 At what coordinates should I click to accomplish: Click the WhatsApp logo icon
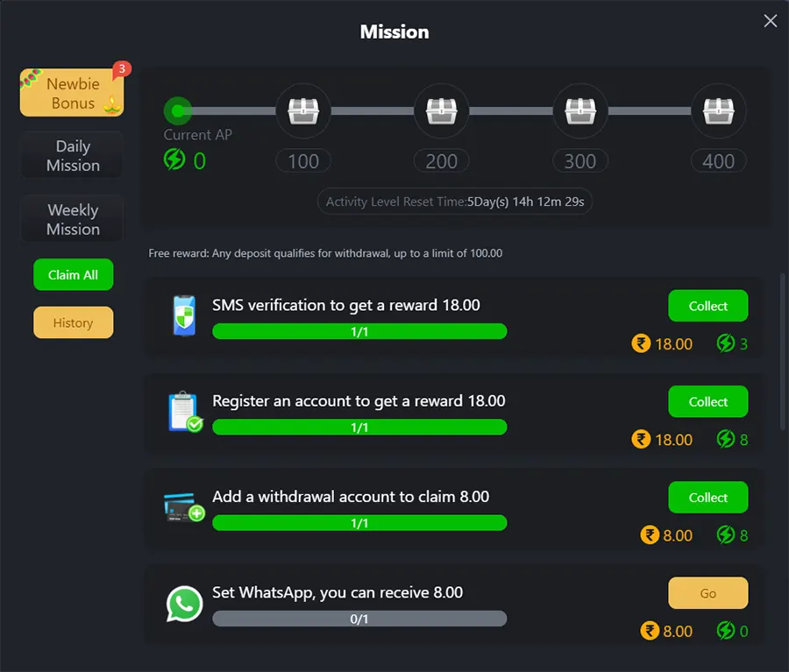point(184,604)
